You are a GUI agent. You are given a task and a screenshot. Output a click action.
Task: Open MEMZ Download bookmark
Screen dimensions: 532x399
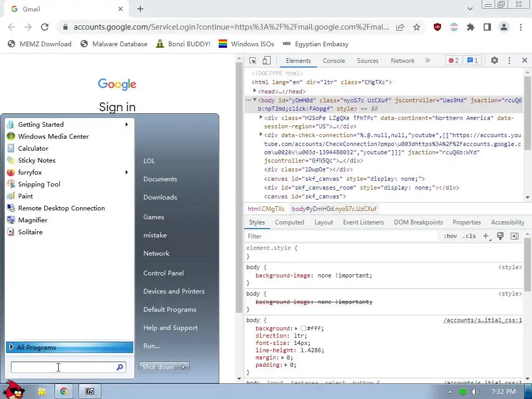[39, 44]
